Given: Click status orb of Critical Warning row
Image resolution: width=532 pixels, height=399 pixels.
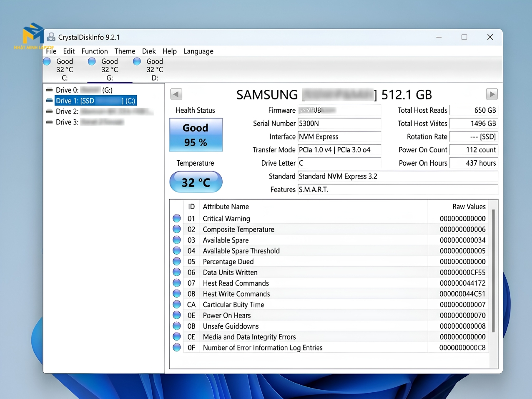Looking at the screenshot, I should tap(177, 218).
